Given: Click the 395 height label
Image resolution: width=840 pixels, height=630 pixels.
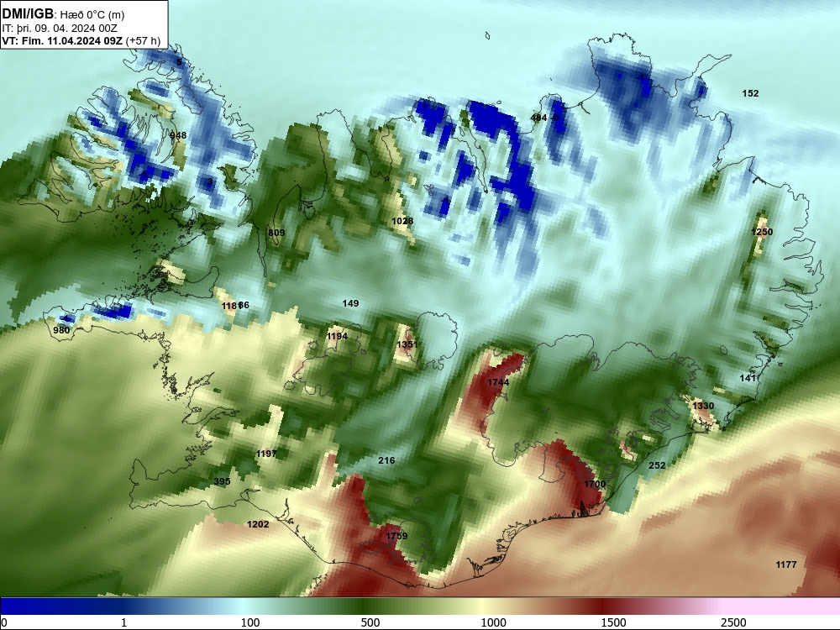Looking at the screenshot, I should 223,481.
